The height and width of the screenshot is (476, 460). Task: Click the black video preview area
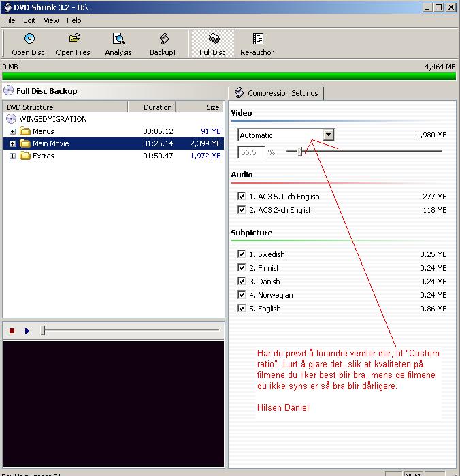[114, 404]
